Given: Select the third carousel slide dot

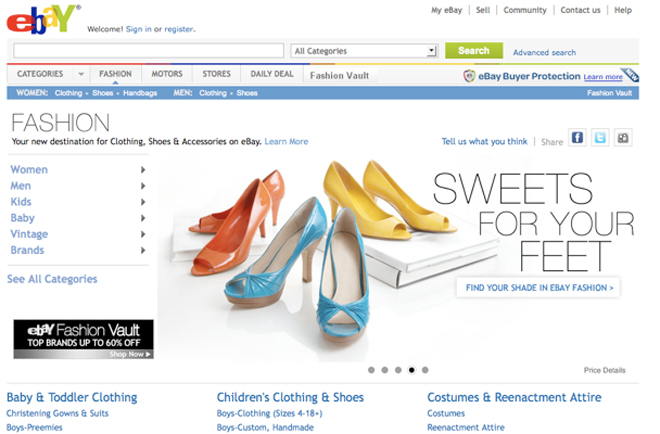Looking at the screenshot, I should click(x=398, y=370).
